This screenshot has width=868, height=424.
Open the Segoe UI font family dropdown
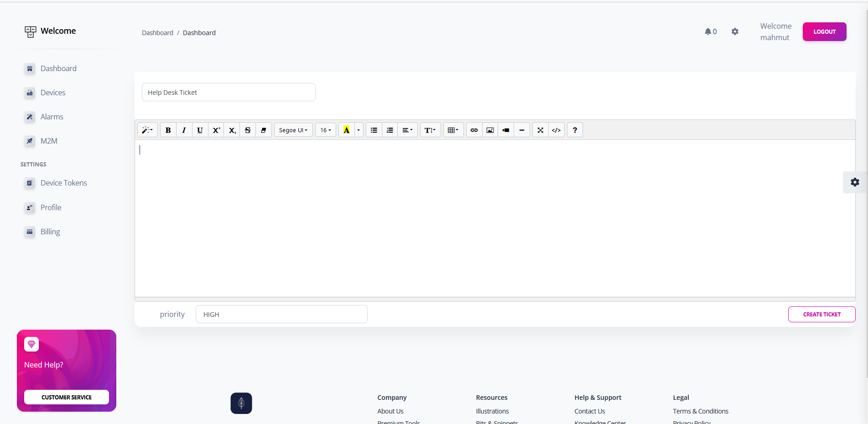(x=293, y=130)
